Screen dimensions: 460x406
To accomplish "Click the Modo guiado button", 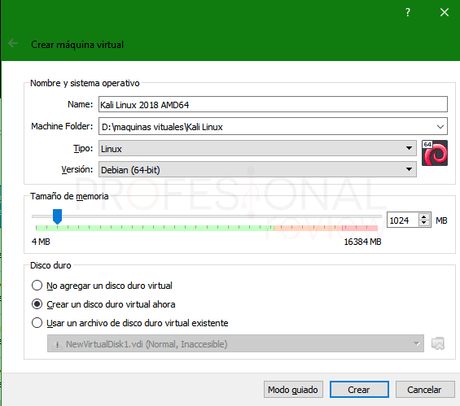I will click(293, 390).
